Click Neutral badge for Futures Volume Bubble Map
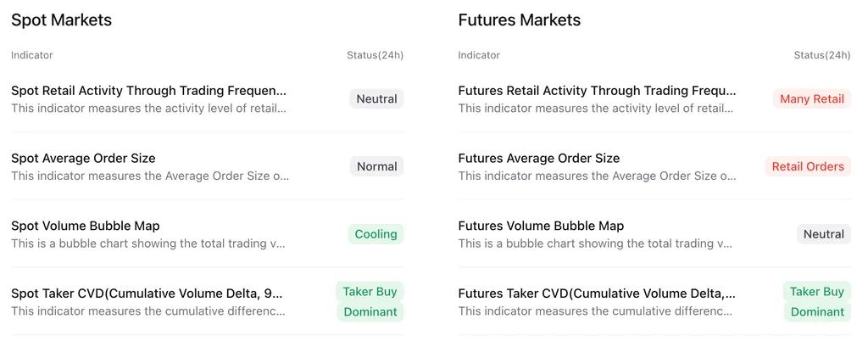The width and height of the screenshot is (868, 347). tap(824, 234)
